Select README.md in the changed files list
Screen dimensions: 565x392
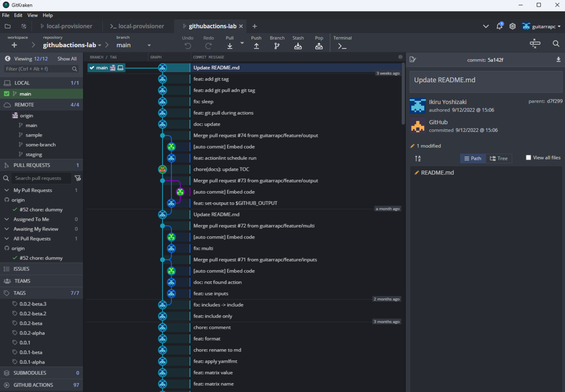tap(486, 173)
